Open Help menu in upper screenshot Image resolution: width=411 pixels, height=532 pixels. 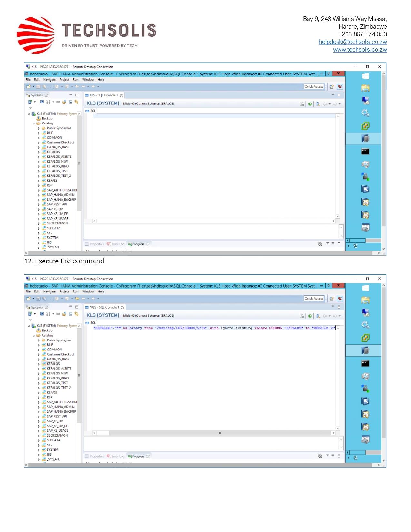pos(101,80)
